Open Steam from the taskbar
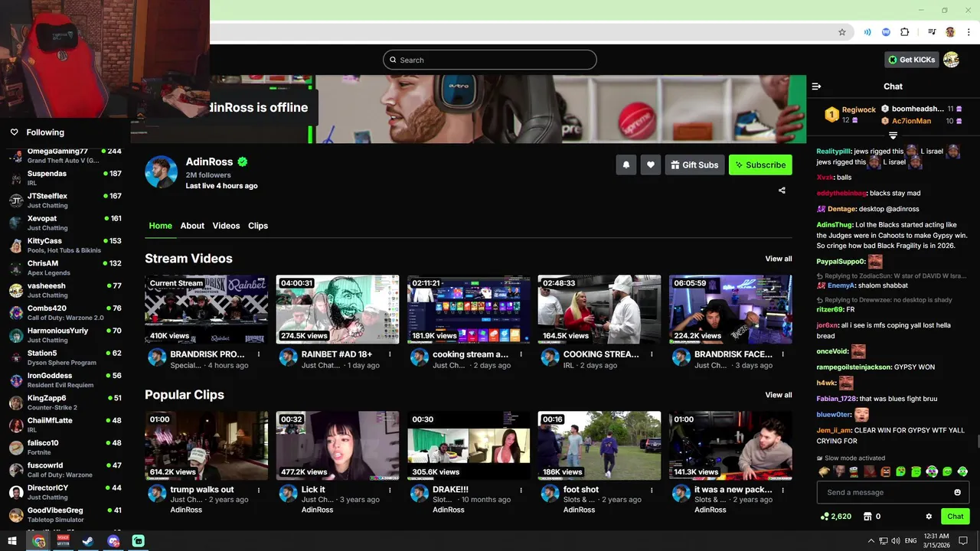The height and width of the screenshot is (551, 980). pos(88,541)
